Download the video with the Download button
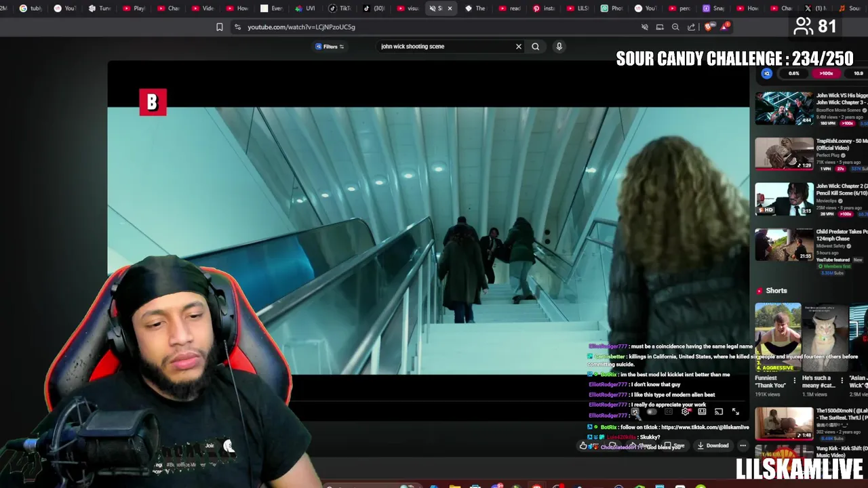 click(x=713, y=446)
